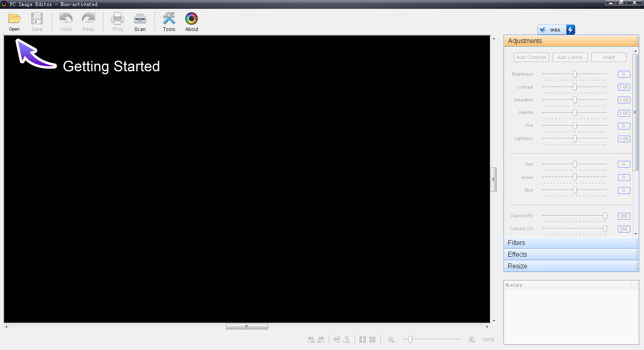Click the Invert button

(609, 58)
